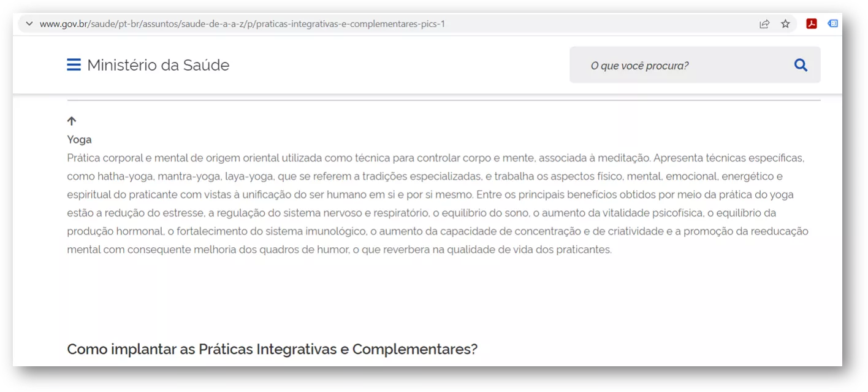Click the line starting 'estão a redução do estresse'

[422, 213]
